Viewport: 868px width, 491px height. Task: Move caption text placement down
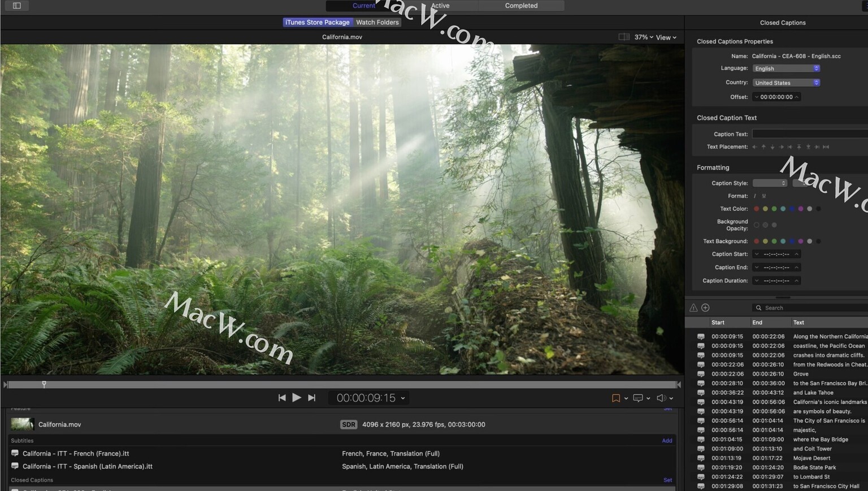pyautogui.click(x=772, y=147)
